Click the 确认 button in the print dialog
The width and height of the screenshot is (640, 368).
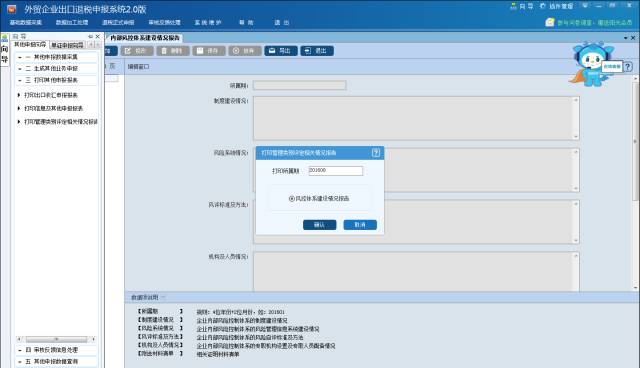tap(320, 225)
